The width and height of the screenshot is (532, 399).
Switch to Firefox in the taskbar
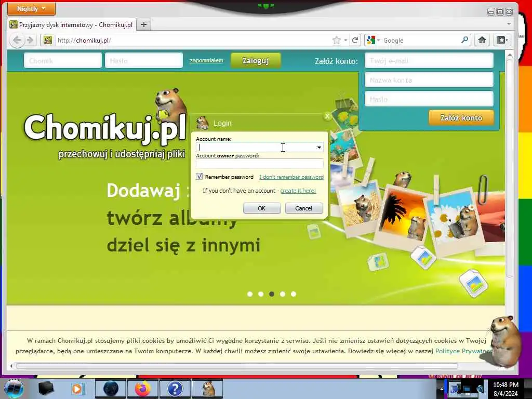coord(143,389)
